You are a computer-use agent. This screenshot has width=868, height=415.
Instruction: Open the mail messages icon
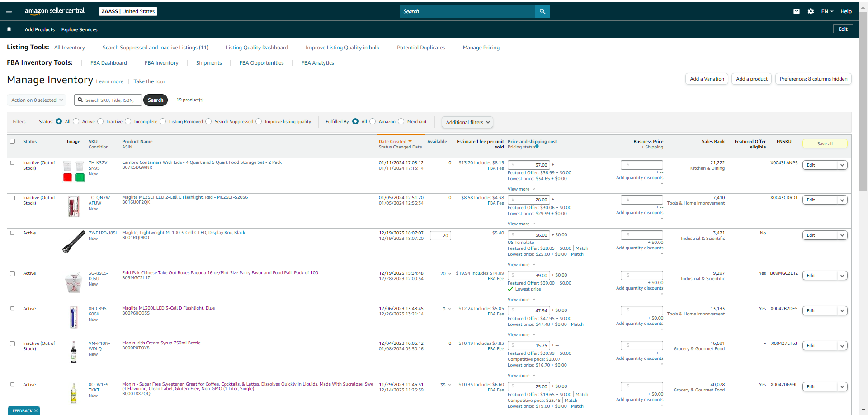click(x=797, y=11)
